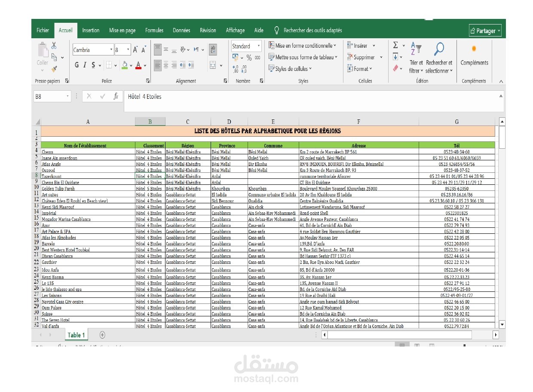Click the Table 1 sheet tab
Screen dimensions: 533x392
[x=76, y=335]
